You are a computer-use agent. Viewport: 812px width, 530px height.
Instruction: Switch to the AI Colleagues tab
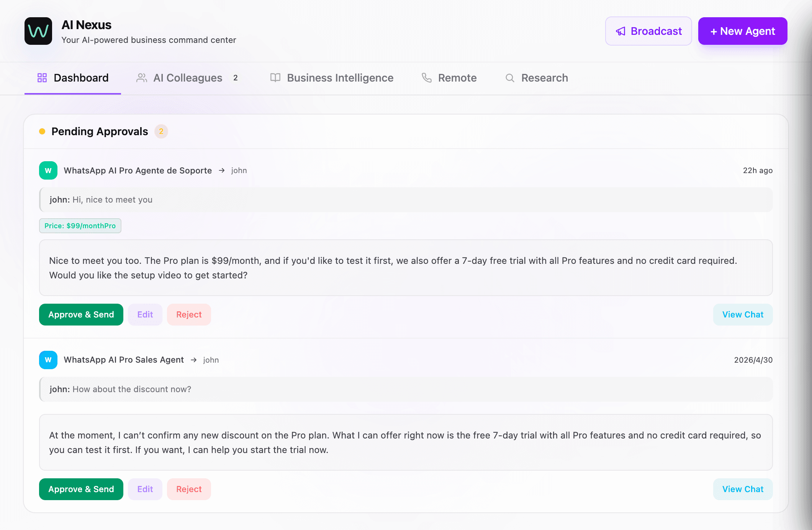(188, 78)
